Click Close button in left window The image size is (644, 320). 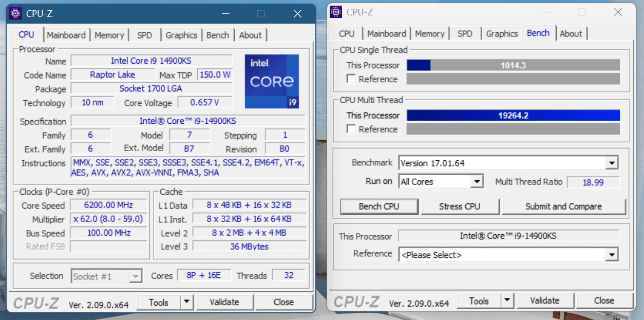(283, 302)
